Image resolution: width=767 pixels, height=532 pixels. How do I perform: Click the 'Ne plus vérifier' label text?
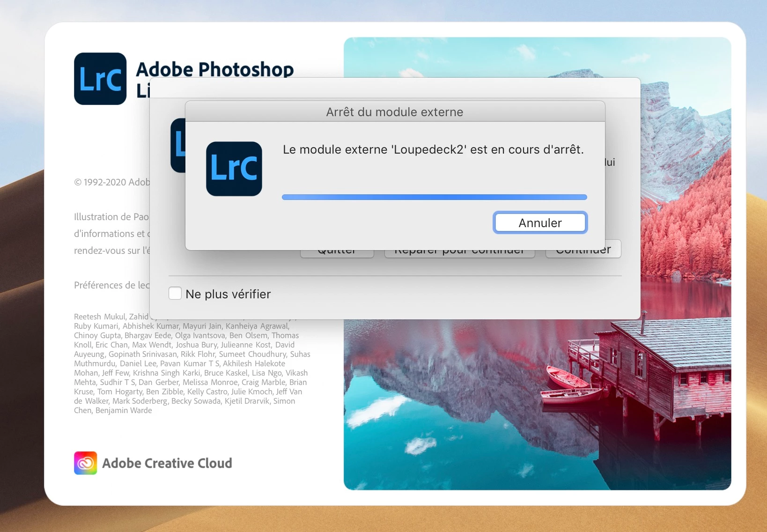(x=228, y=294)
